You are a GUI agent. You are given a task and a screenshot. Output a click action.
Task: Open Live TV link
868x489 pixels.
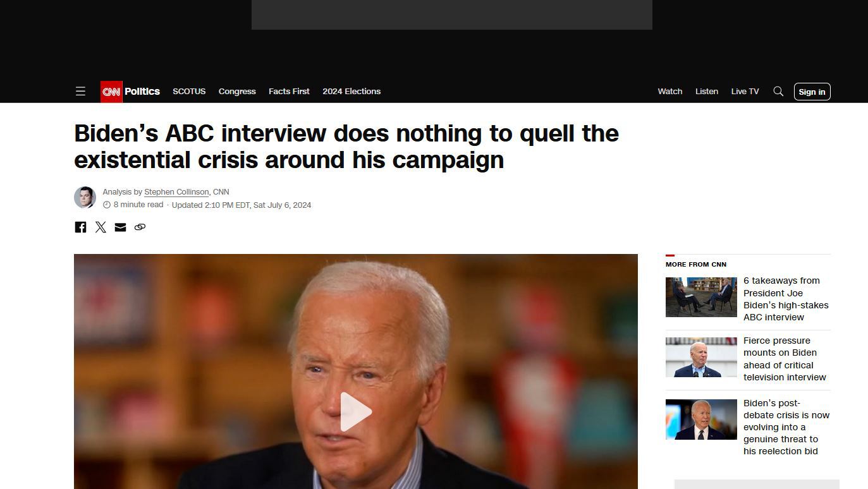[x=745, y=92]
